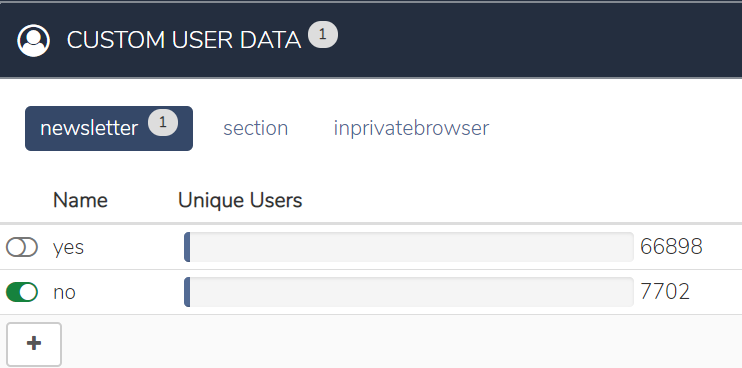Click the CUSTOM USER DATA panel title

click(x=184, y=41)
